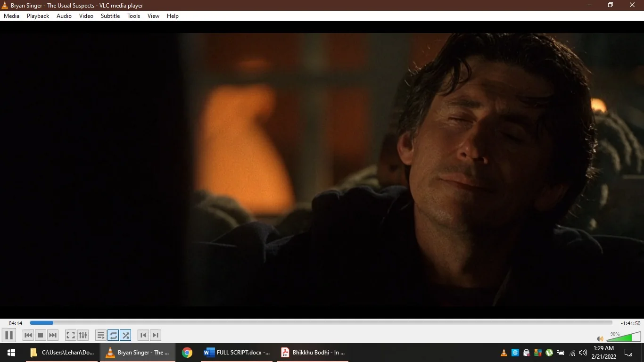Click the VLC cone tray icon
Screen dimensions: 644x362
(x=504, y=353)
